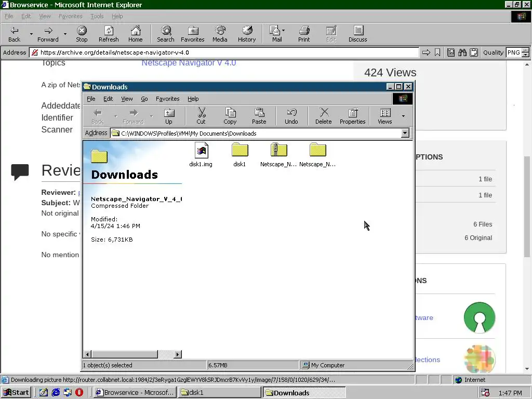Image resolution: width=532 pixels, height=399 pixels.
Task: Open the Help menu in Downloads window
Action: (x=193, y=99)
